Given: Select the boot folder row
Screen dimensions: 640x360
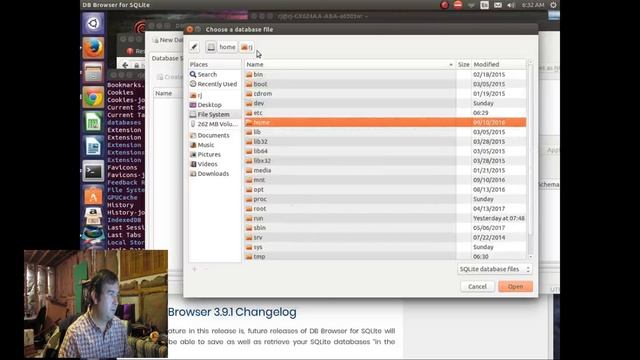Looking at the screenshot, I should click(385, 84).
